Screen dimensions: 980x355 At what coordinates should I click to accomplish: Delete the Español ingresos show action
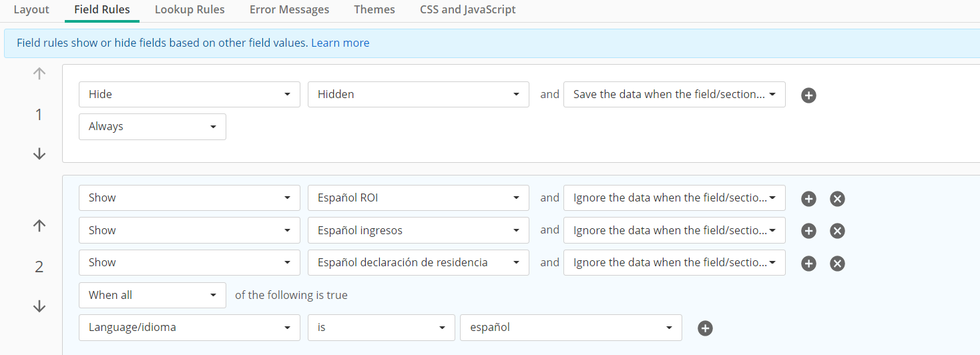(x=837, y=231)
